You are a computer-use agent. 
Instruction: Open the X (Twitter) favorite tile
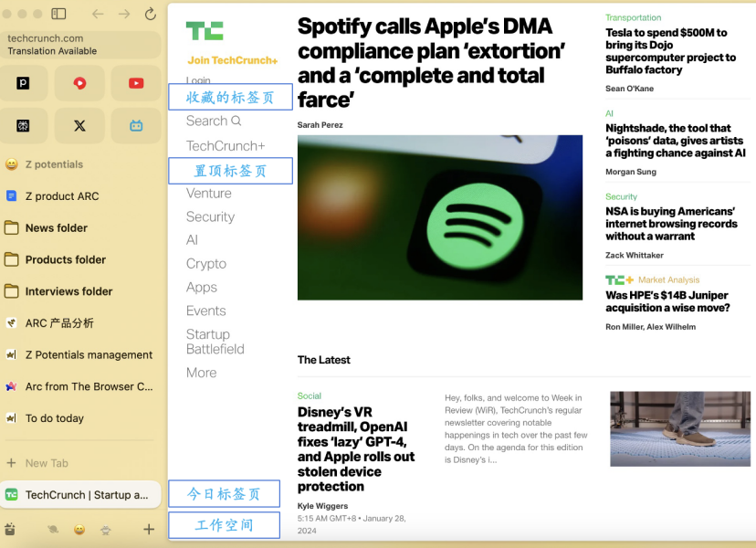[x=79, y=126]
